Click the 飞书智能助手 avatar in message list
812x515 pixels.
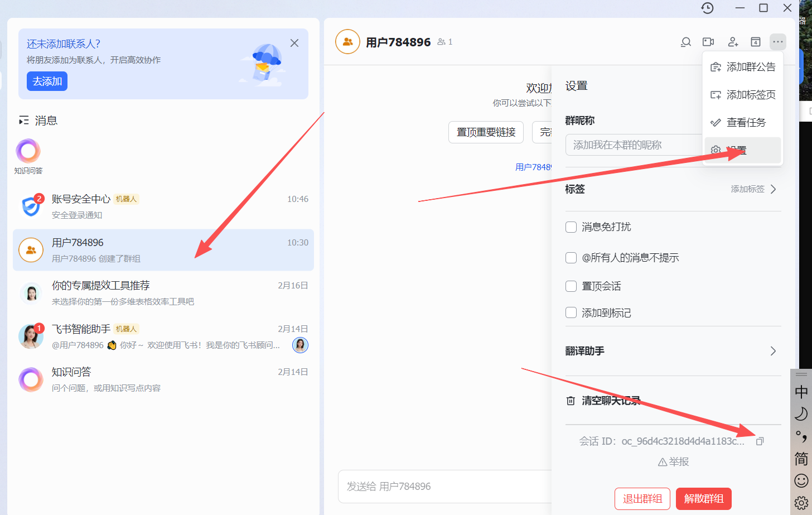click(31, 336)
